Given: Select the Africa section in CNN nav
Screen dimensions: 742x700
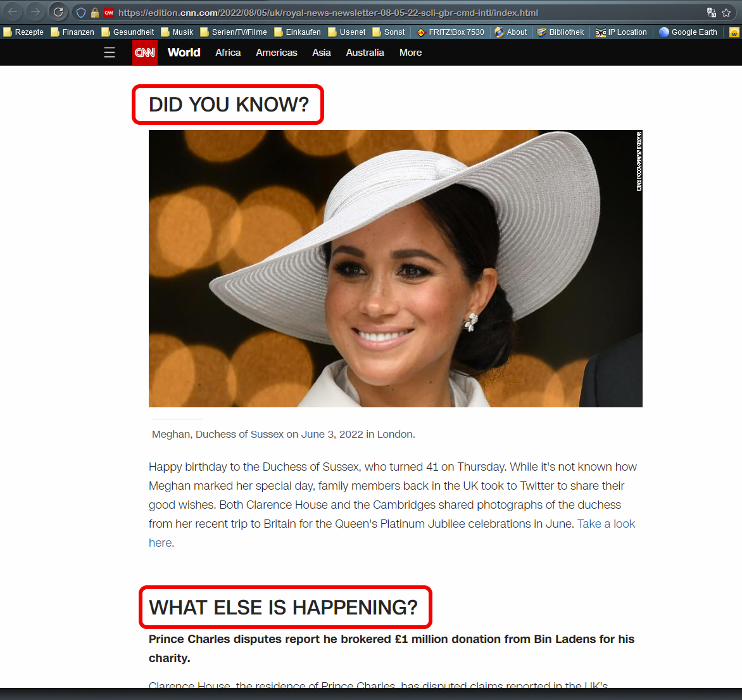Looking at the screenshot, I should tap(228, 53).
